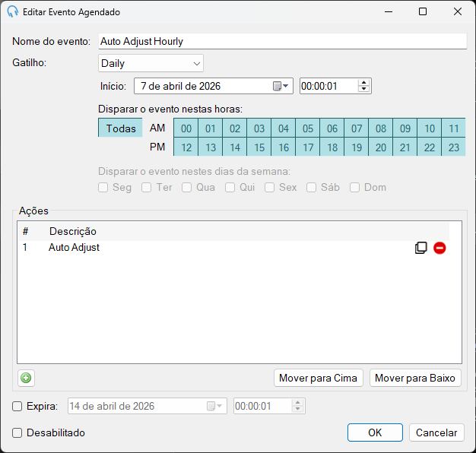Select the Auto Adjust action row
The image size is (476, 453).
[233, 248]
